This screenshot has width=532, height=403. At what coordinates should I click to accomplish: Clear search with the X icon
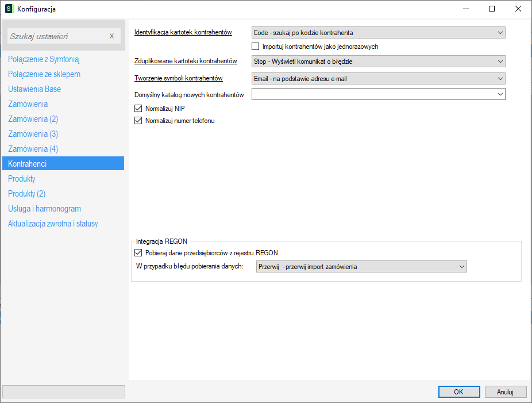click(111, 36)
